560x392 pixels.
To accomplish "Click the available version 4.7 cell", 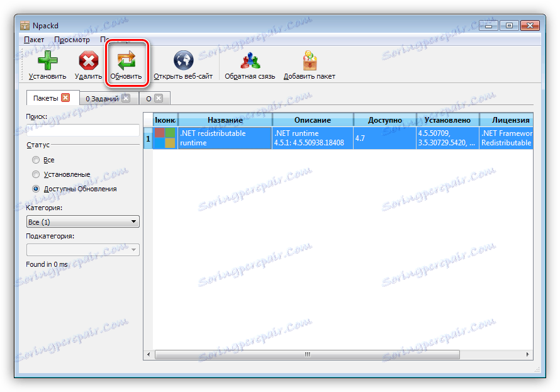I will pyautogui.click(x=385, y=138).
